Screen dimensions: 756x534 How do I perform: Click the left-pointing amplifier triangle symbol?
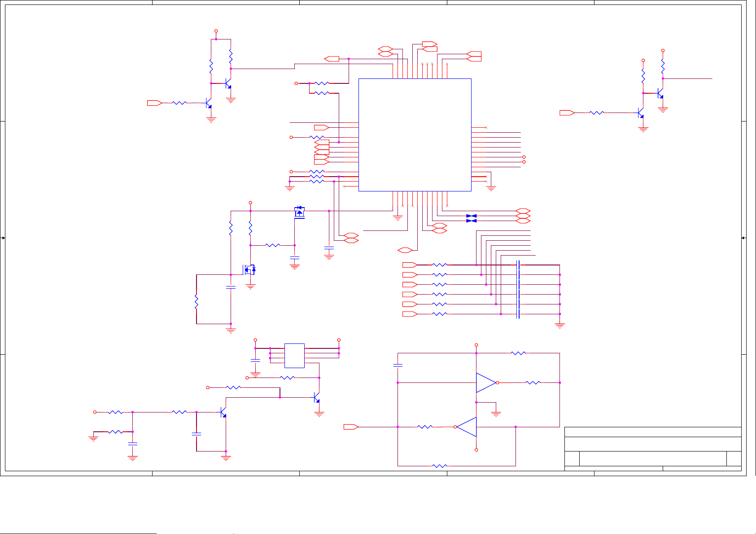click(467, 427)
